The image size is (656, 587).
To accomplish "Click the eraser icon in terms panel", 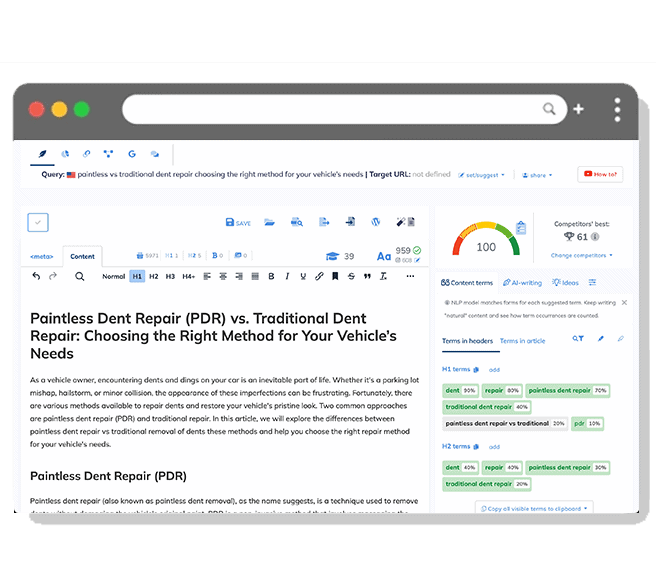I will (x=621, y=338).
